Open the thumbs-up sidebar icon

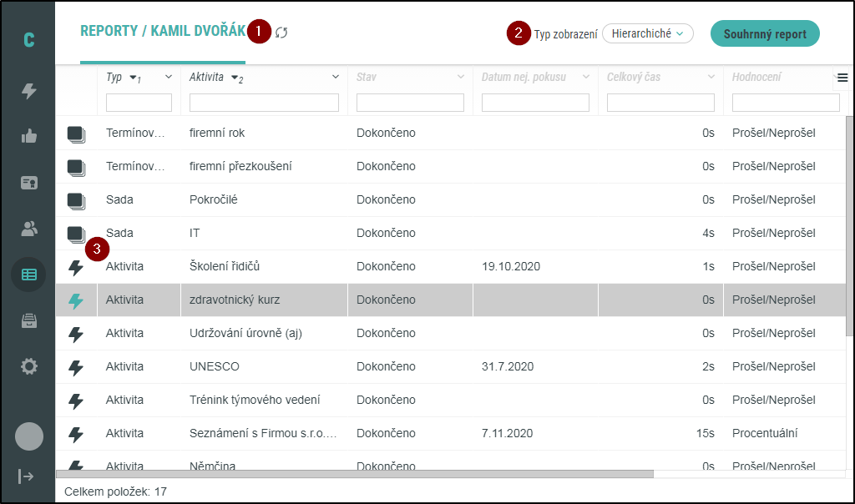point(29,136)
